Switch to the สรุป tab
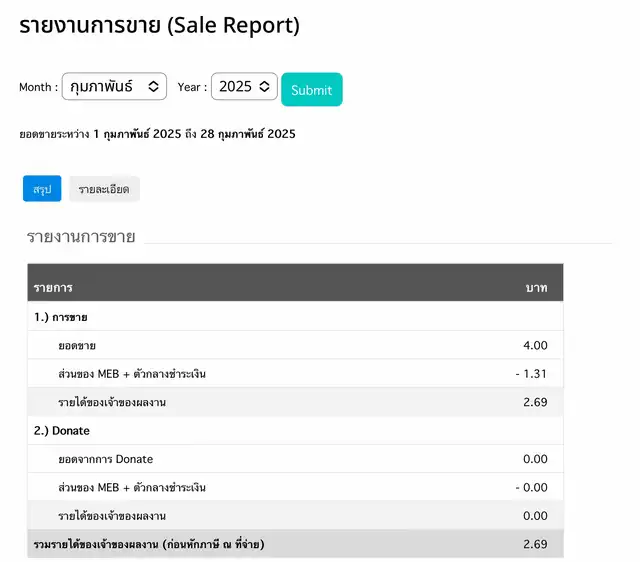Viewport: 640px width, 562px height. (42, 189)
